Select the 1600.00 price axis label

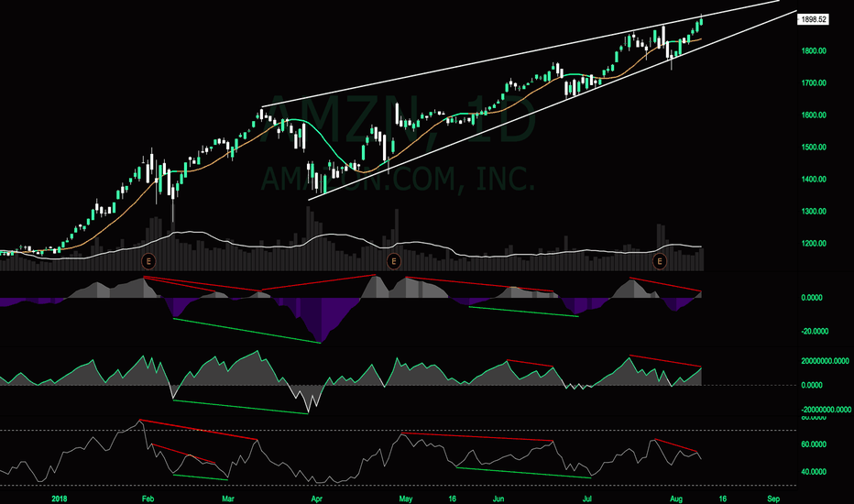(x=814, y=115)
